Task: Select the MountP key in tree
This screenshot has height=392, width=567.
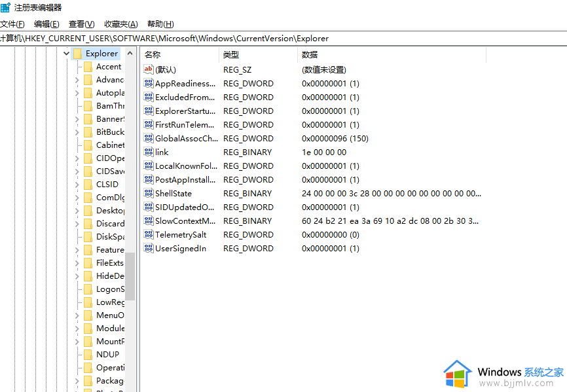Action: coord(110,342)
